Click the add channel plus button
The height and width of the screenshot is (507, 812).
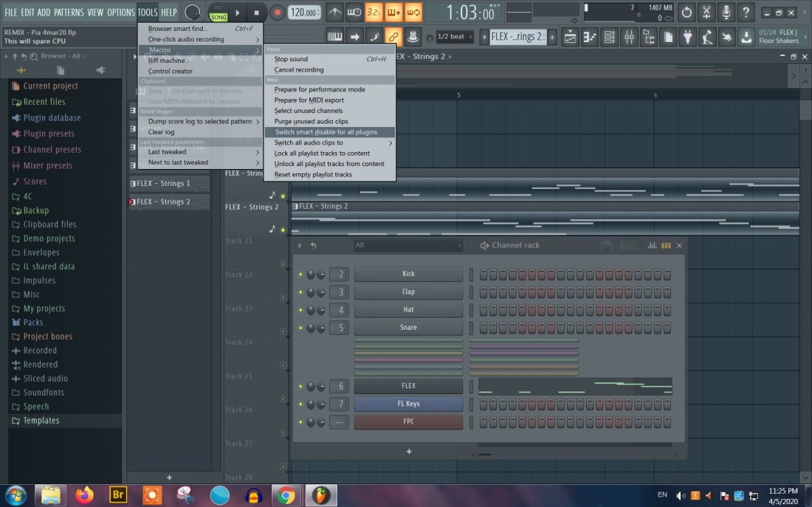(409, 452)
